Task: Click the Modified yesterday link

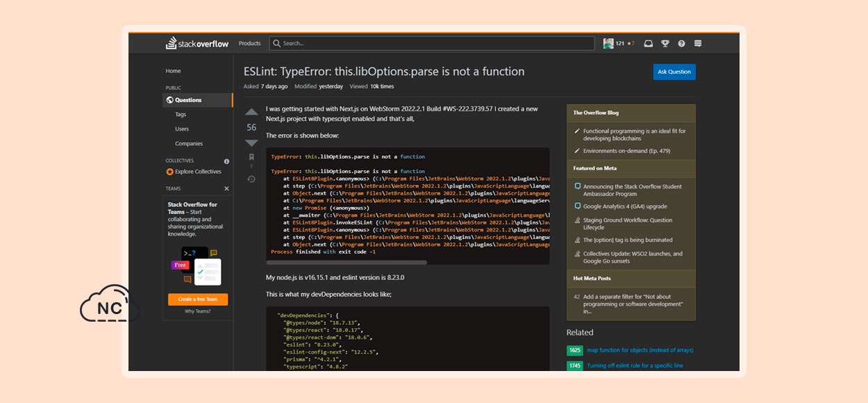Action: coord(319,87)
